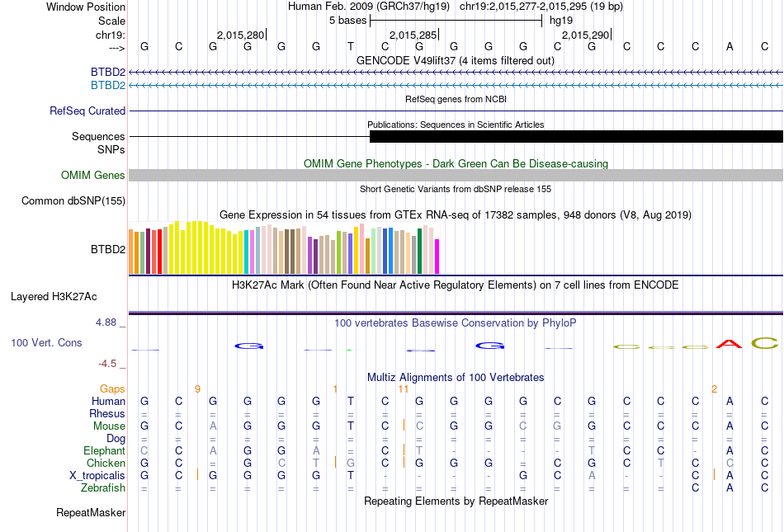
Task: Click the 2,015,285 ruler position
Action: pyautogui.click(x=413, y=35)
